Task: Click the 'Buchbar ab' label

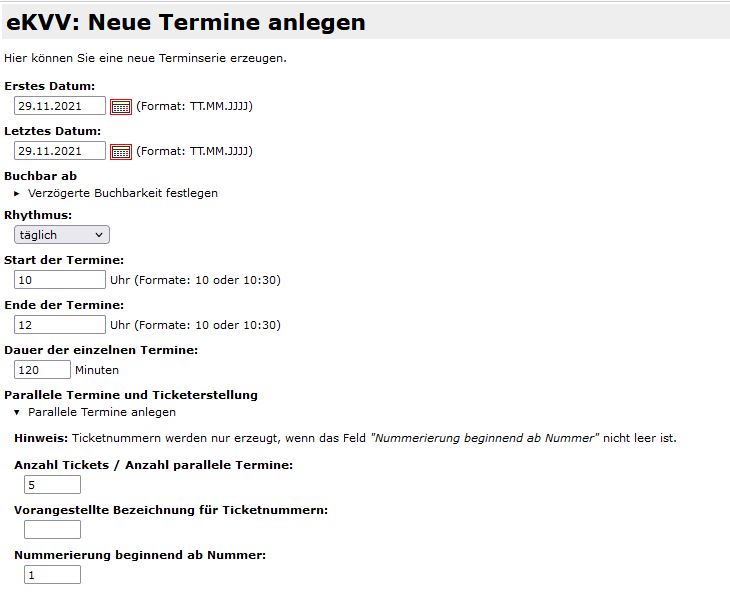Action: pos(41,176)
